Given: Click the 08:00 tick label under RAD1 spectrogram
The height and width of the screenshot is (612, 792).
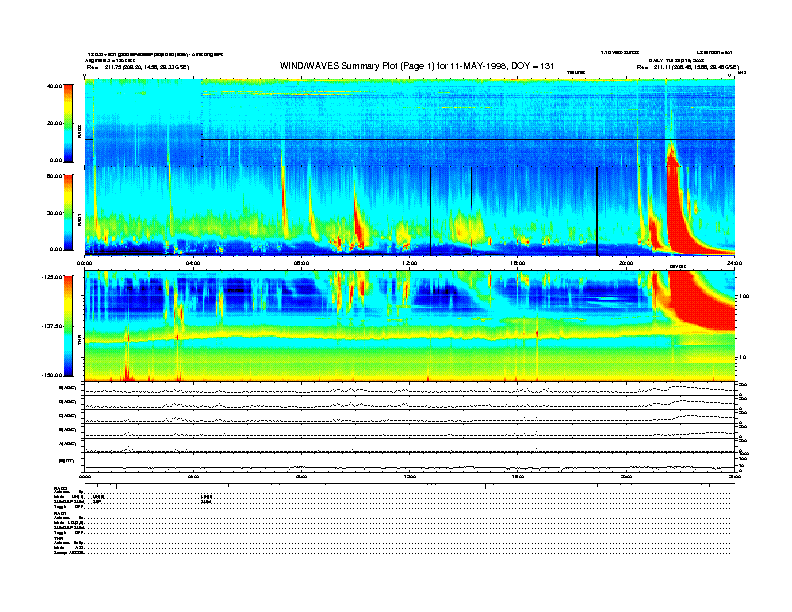Looking at the screenshot, I should click(x=301, y=263).
